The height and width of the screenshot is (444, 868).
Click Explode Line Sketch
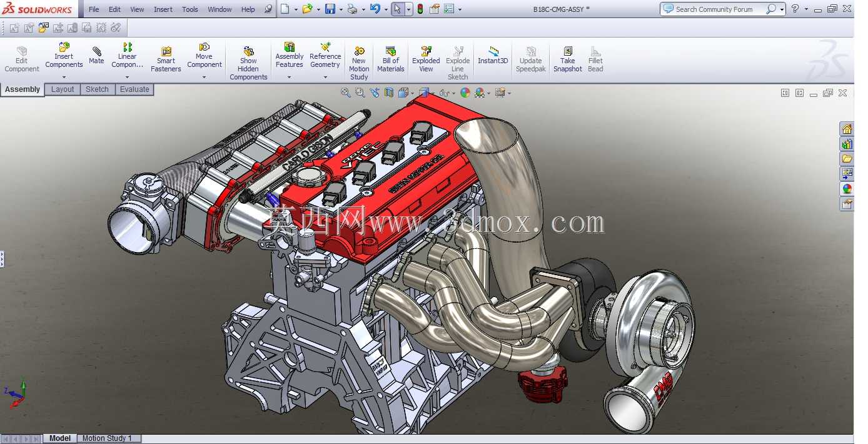click(x=458, y=64)
